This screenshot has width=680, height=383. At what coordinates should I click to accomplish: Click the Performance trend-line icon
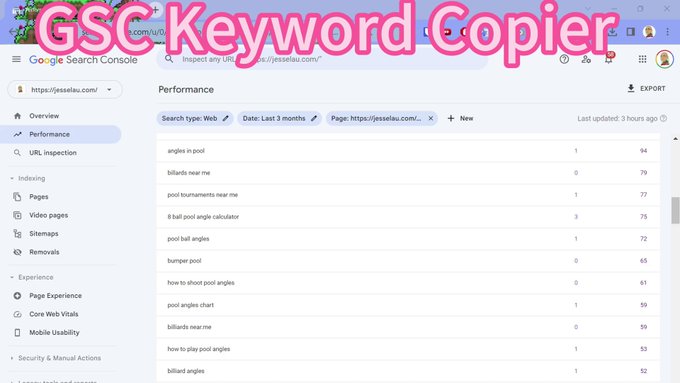coord(17,134)
